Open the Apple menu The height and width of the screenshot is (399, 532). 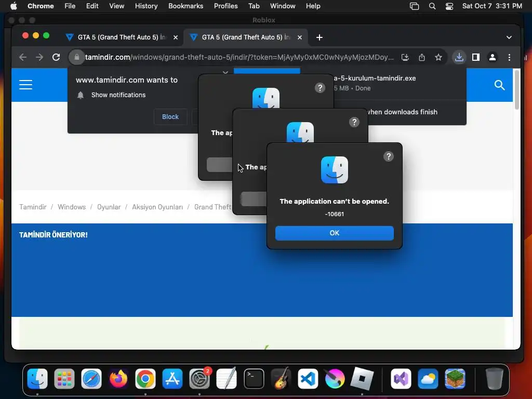click(x=13, y=6)
